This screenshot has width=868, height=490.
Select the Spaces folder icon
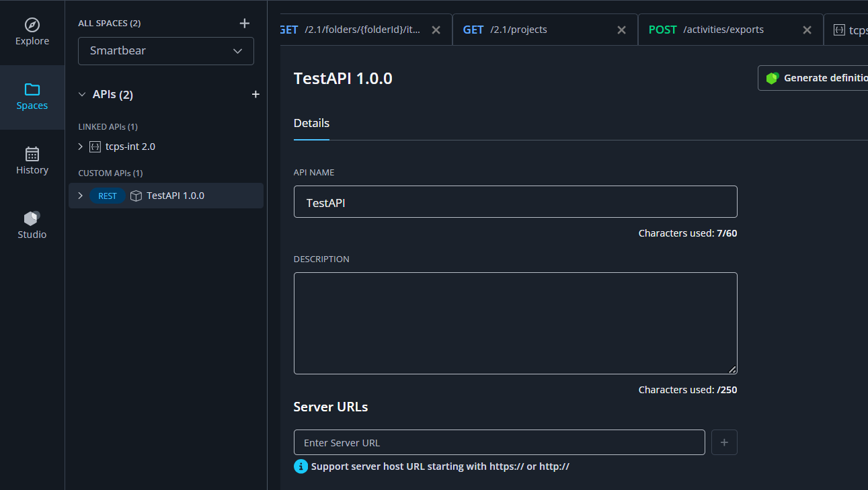coord(32,89)
